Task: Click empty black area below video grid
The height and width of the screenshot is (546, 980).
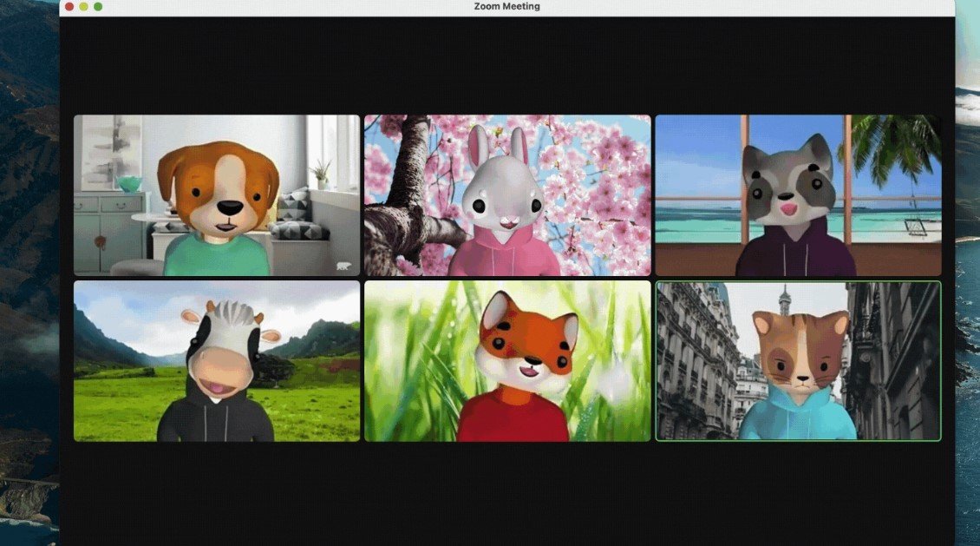Action: pos(506,490)
